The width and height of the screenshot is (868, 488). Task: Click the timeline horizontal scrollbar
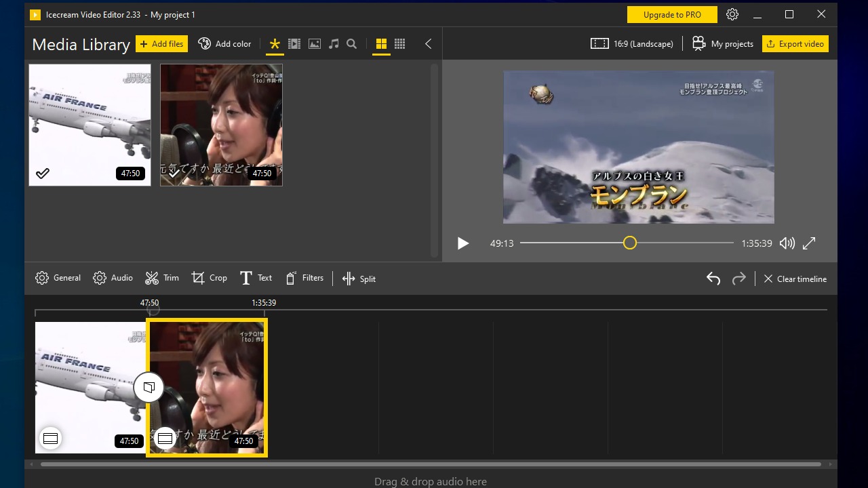[x=431, y=464]
